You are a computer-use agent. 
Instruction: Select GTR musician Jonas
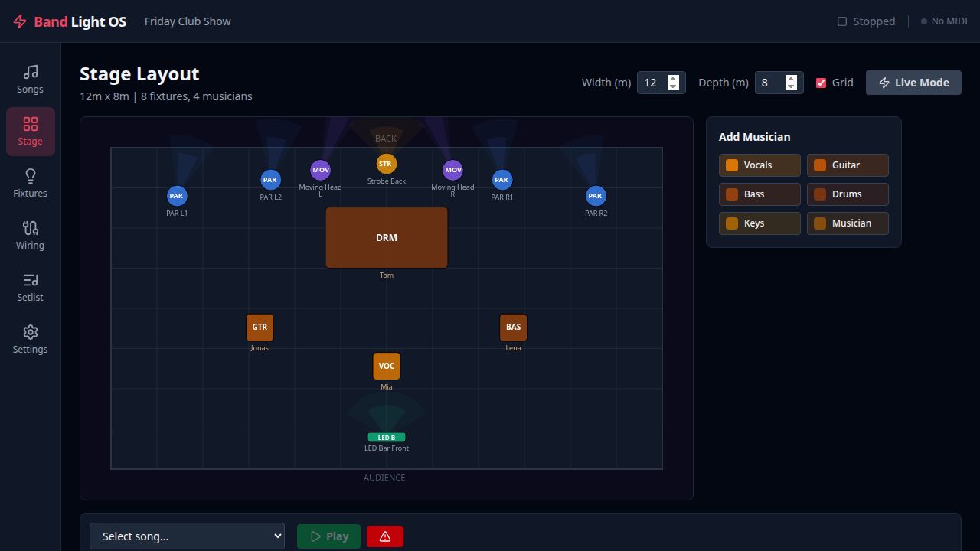click(260, 327)
